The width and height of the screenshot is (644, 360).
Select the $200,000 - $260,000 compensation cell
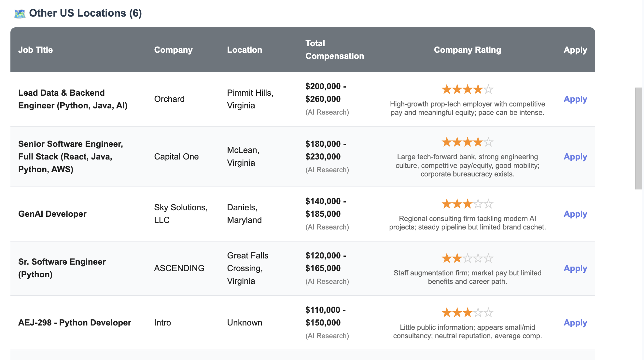[x=327, y=99]
